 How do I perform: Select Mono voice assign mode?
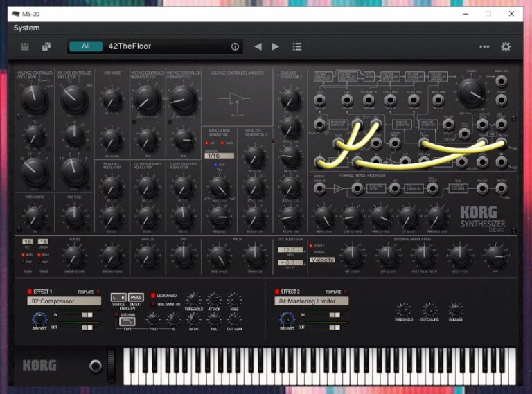(x=23, y=255)
